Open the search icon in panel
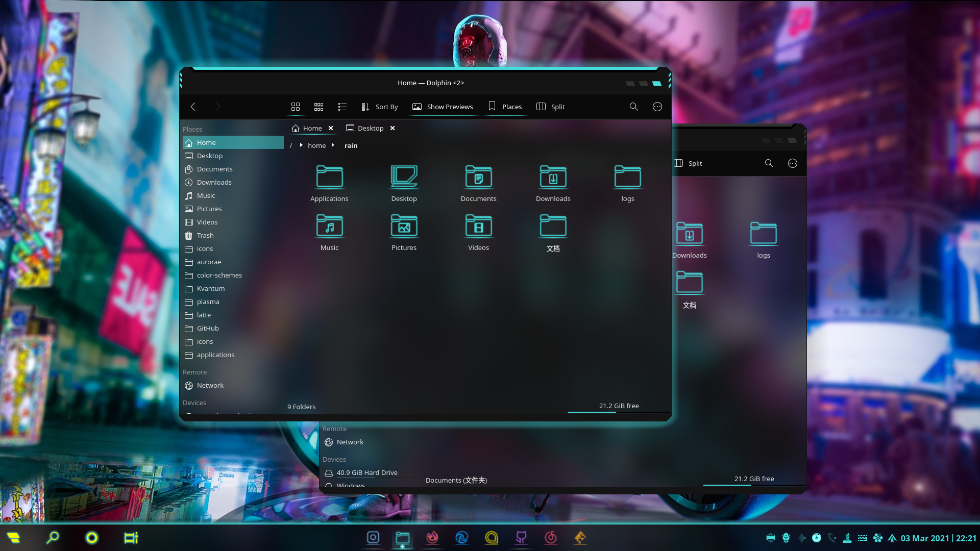This screenshot has height=551, width=980. tap(53, 537)
